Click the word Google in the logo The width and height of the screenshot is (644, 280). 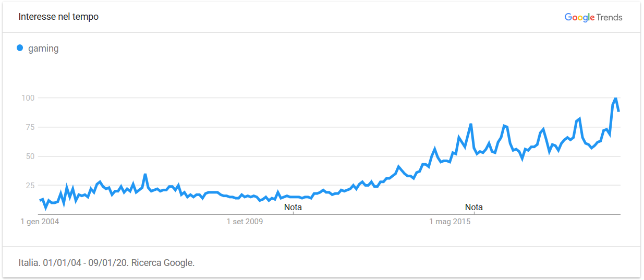pyautogui.click(x=579, y=17)
